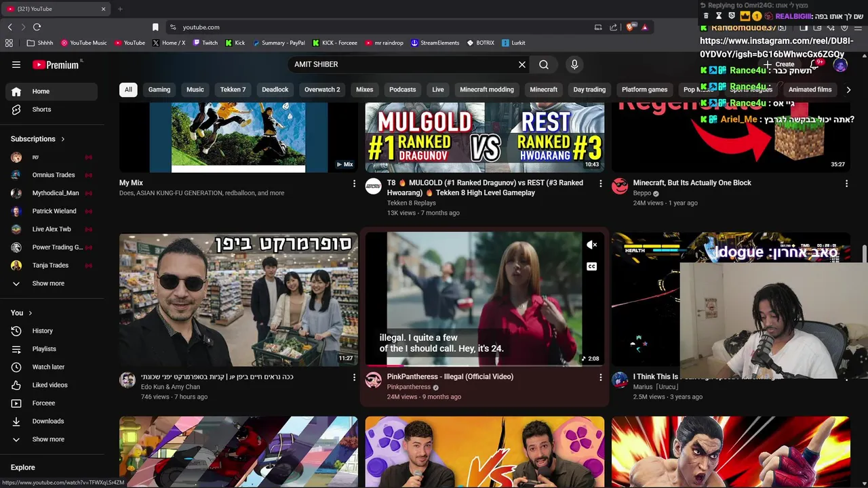Open Liked videos in the sidebar

tap(52, 385)
